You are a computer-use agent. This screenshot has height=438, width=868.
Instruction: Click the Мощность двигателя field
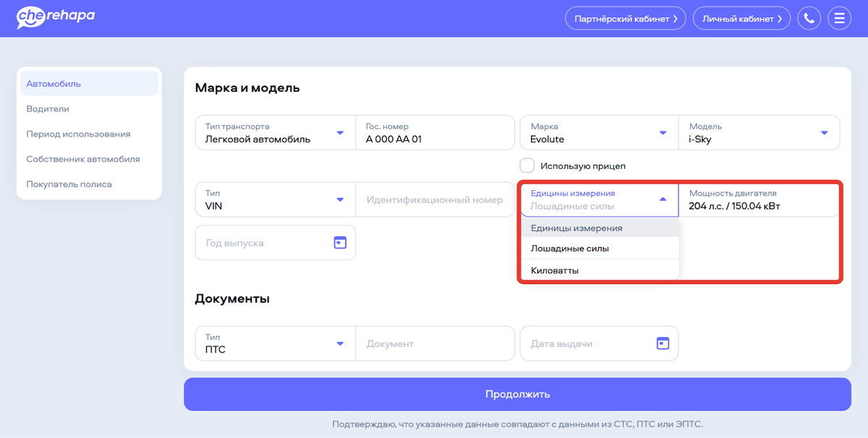click(x=759, y=199)
